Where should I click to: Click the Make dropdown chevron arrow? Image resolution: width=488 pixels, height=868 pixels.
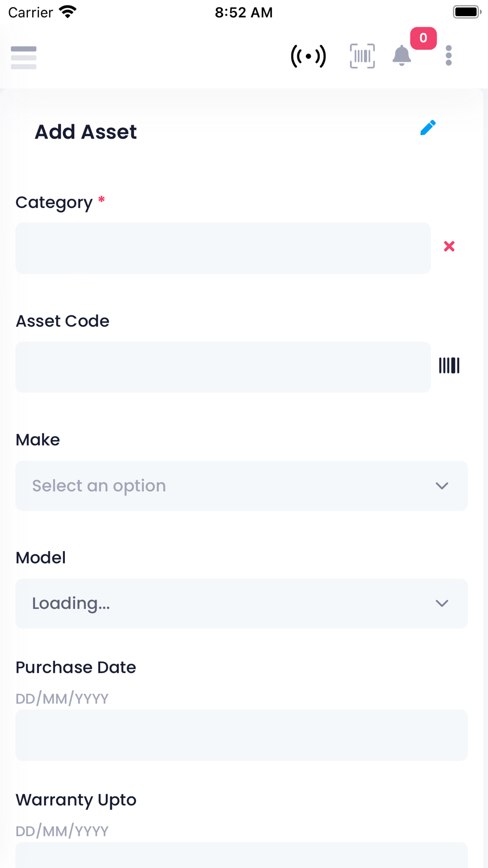[x=442, y=486]
